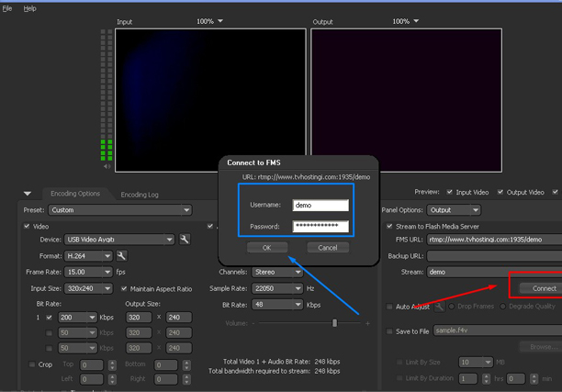Viewport: 562px width, 392px height.
Task: Open H.264 format settings wrench
Action: click(x=121, y=256)
